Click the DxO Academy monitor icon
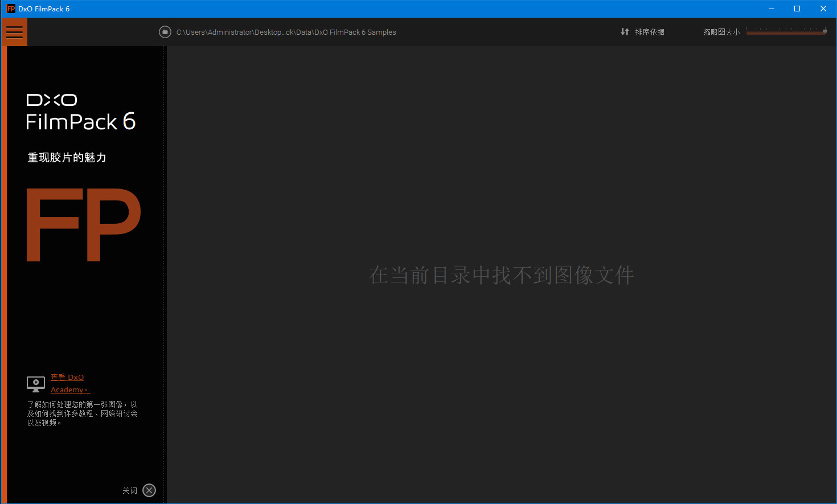 click(x=35, y=384)
